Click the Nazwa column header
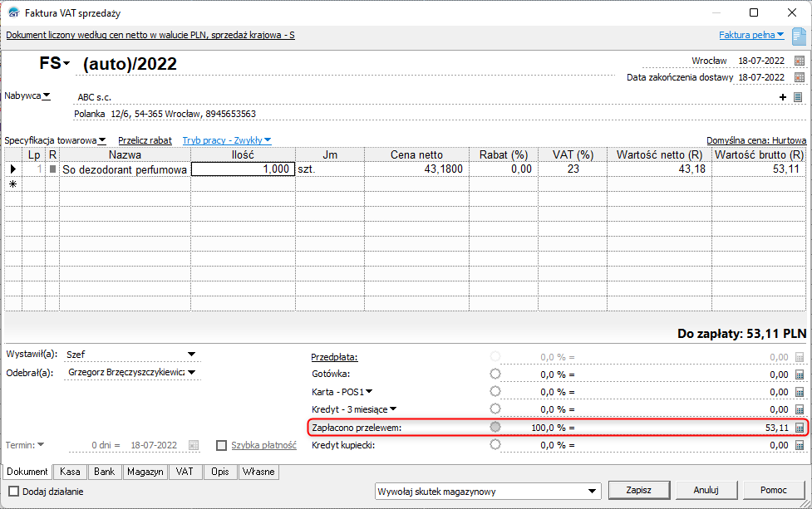The image size is (812, 509). coord(125,154)
